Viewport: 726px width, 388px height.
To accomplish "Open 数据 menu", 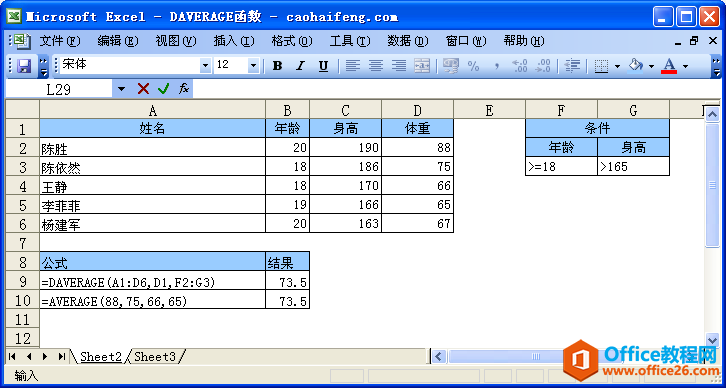I will [x=408, y=42].
